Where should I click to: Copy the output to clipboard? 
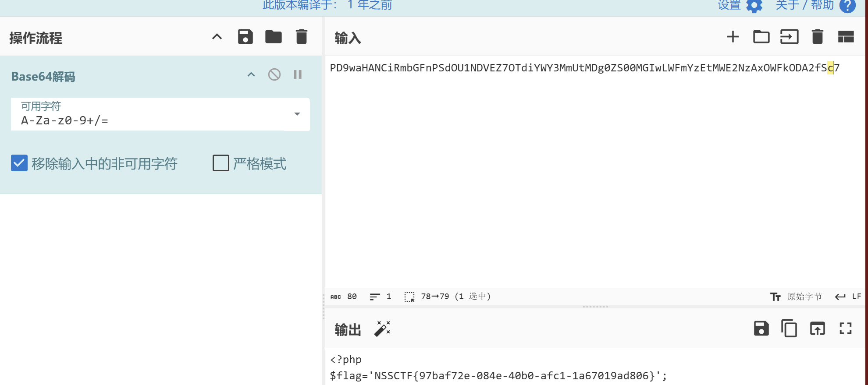click(789, 328)
